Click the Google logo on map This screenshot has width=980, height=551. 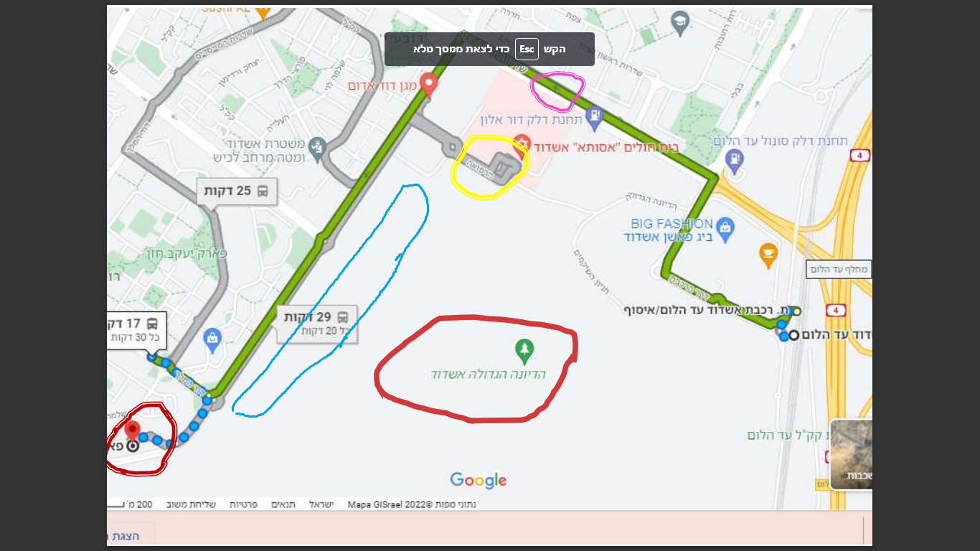479,480
